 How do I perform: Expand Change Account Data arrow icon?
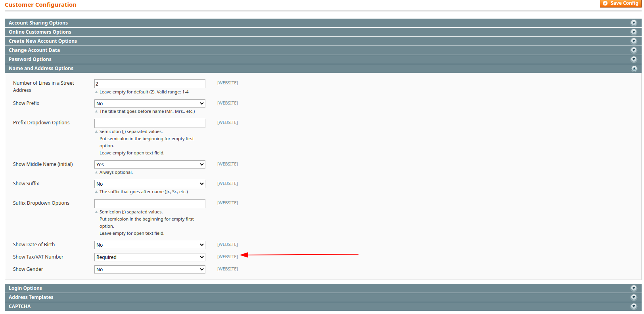point(634,50)
